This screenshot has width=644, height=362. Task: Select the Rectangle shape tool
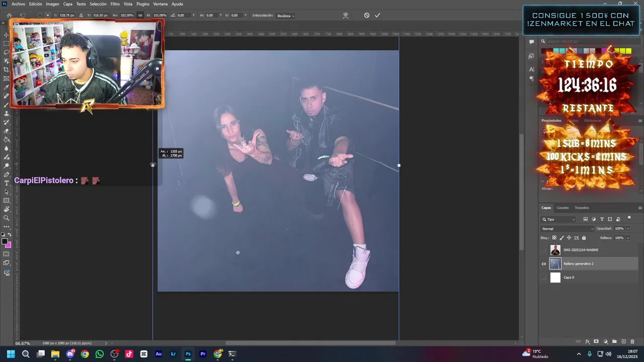click(x=7, y=201)
